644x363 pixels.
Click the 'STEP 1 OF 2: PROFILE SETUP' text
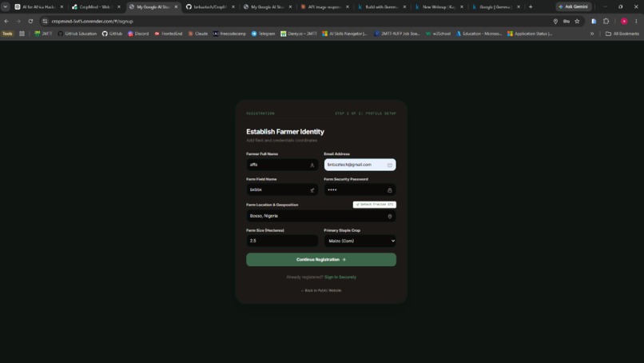coord(365,114)
